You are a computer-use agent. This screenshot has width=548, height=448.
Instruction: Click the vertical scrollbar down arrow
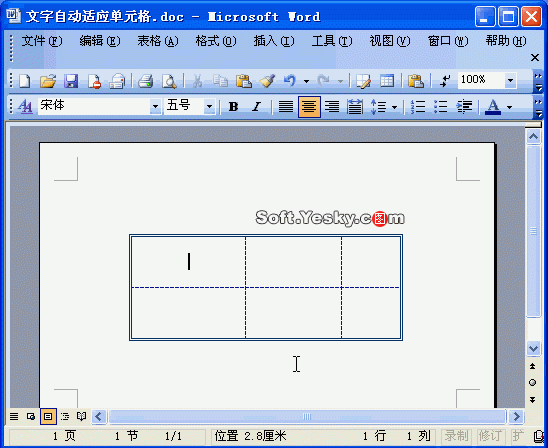pyautogui.click(x=533, y=348)
